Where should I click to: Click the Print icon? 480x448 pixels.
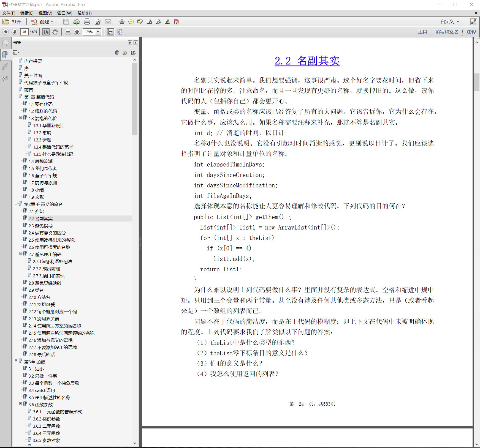87,22
